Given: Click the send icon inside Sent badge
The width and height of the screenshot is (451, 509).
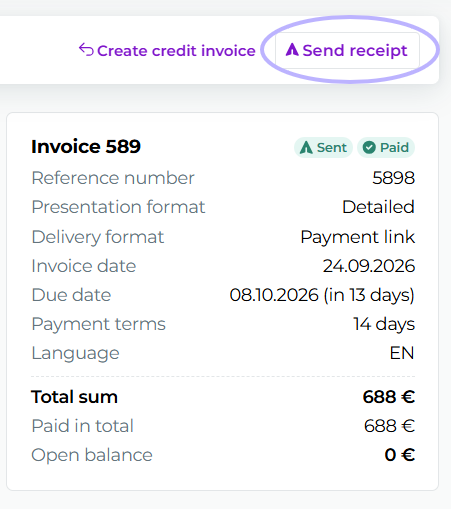Looking at the screenshot, I should pos(306,147).
